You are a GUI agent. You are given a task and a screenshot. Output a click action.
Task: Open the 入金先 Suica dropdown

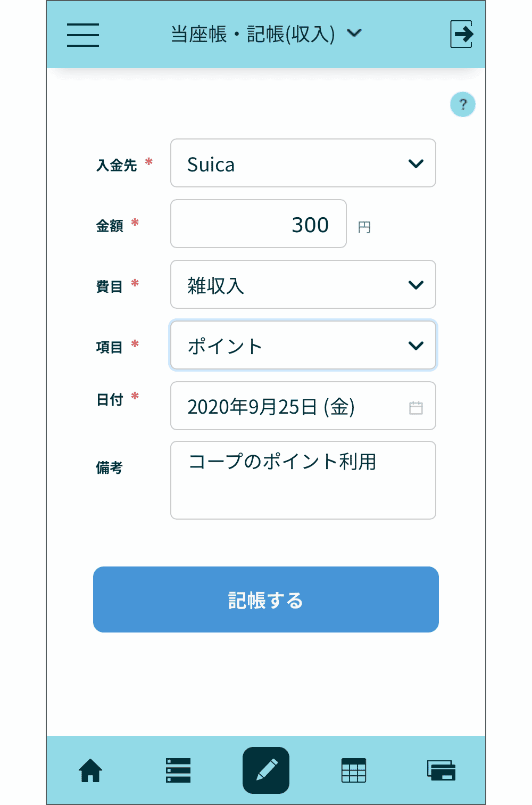coord(303,163)
